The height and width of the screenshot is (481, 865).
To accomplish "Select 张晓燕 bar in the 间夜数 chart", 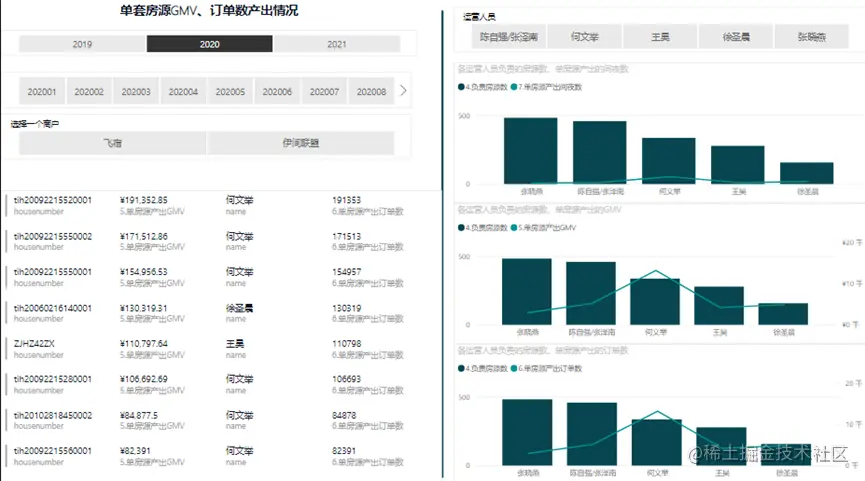I will tap(531, 151).
